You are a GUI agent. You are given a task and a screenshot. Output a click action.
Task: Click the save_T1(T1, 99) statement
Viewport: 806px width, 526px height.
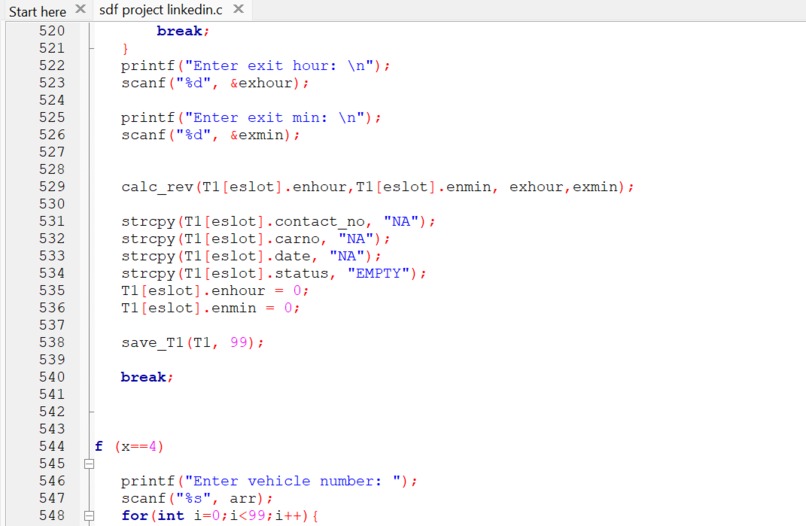(x=192, y=343)
